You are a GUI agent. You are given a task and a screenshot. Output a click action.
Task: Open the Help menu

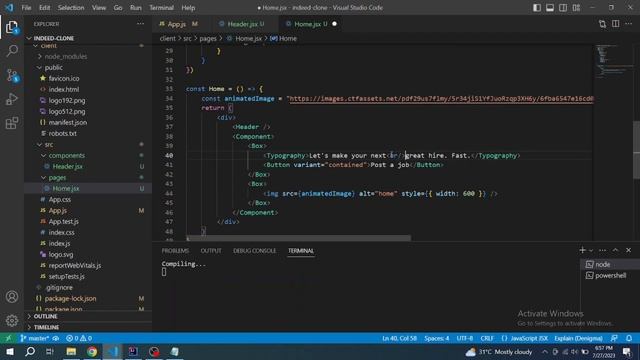click(188, 8)
